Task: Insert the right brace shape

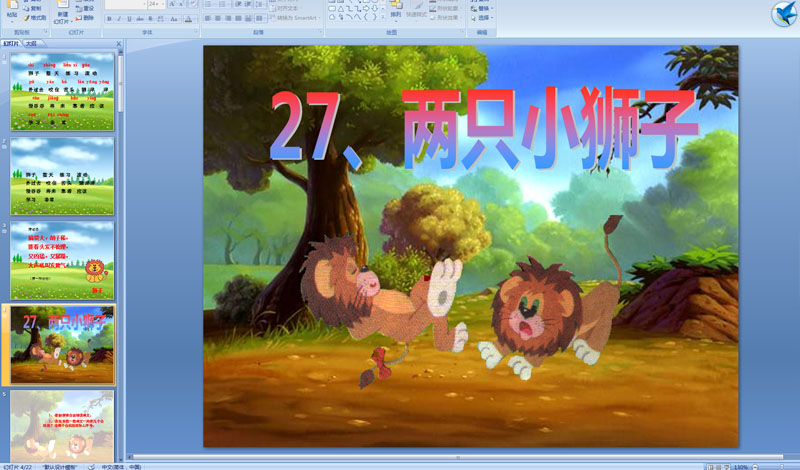Action: point(374,17)
